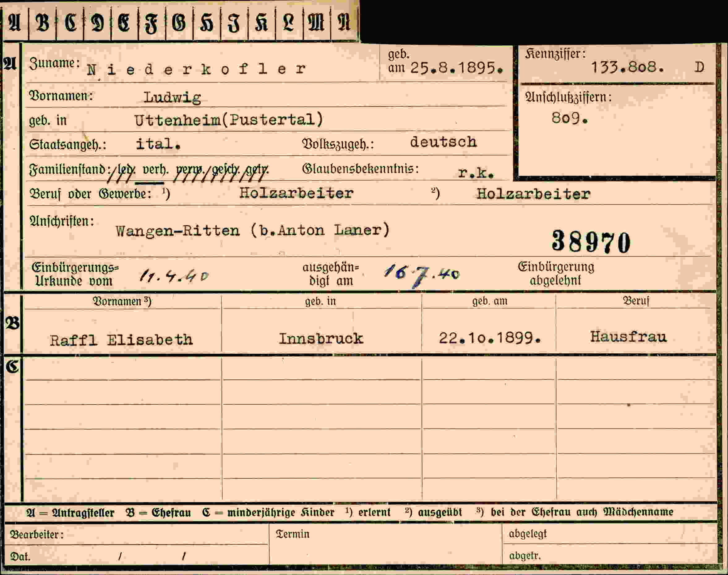This screenshot has width=728, height=575.
Task: Click the religion value r.k.
Action: (476, 173)
